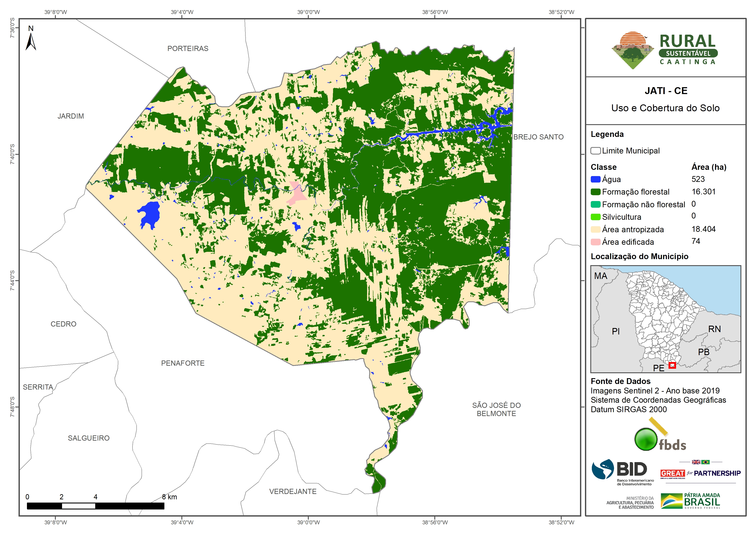The height and width of the screenshot is (534, 756).
Task: Click the dark green Formação florestal swatch
Action: click(595, 192)
